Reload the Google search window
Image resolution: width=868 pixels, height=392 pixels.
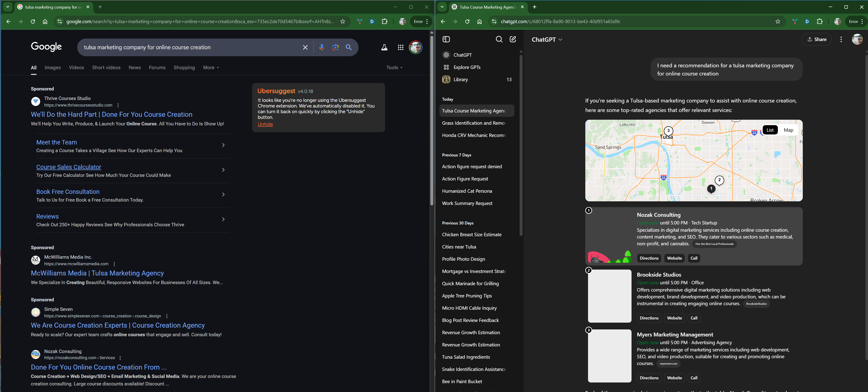pyautogui.click(x=33, y=22)
